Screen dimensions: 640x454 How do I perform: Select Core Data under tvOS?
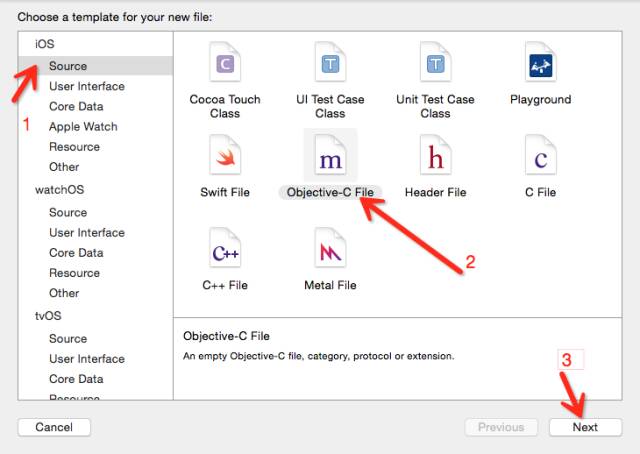pyautogui.click(x=76, y=379)
